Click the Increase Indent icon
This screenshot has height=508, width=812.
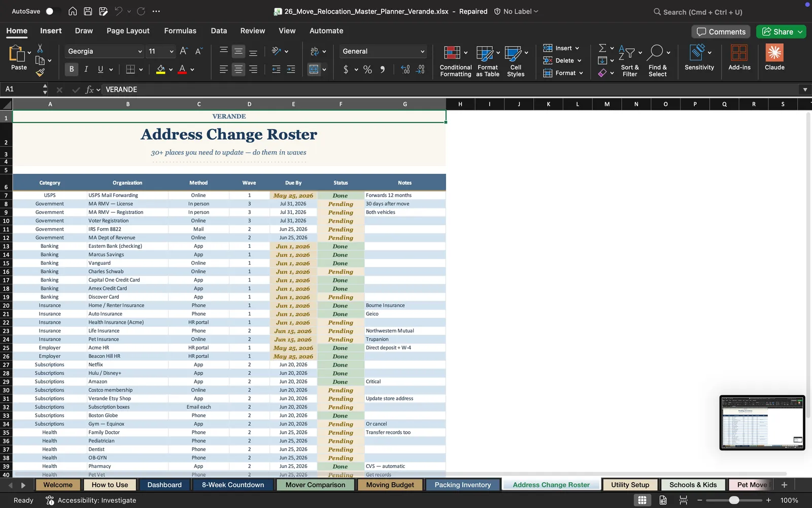click(x=291, y=70)
